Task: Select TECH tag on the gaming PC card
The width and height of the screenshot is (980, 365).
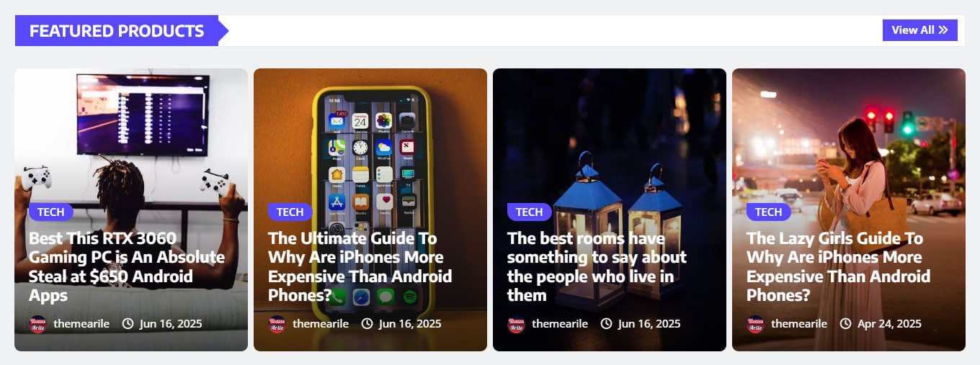Action: coord(51,212)
